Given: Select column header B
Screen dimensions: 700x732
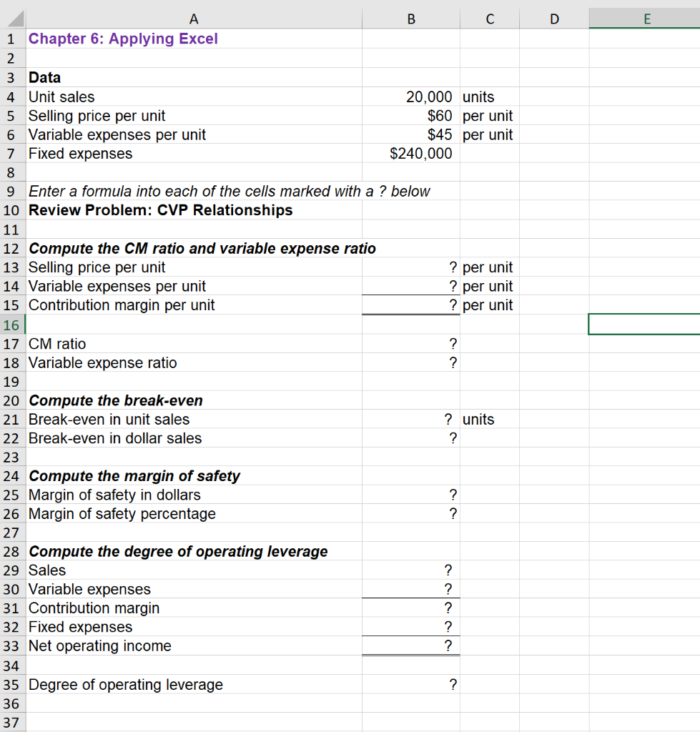Looking at the screenshot, I should [x=410, y=17].
